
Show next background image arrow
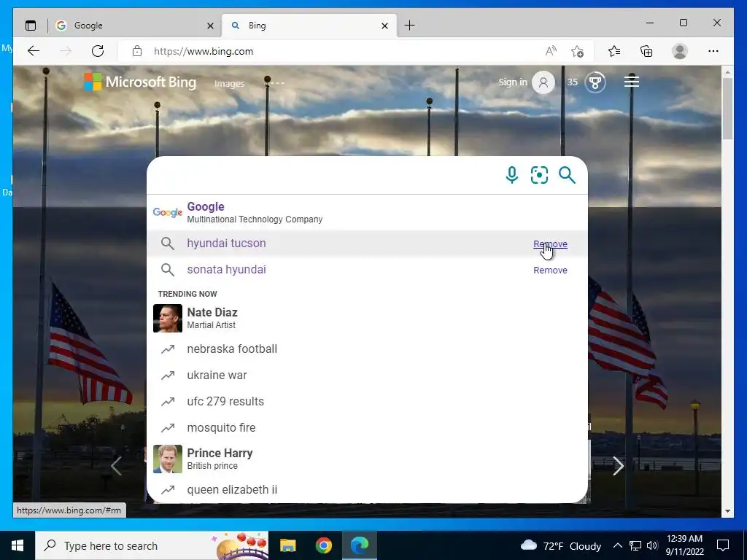pyautogui.click(x=618, y=466)
